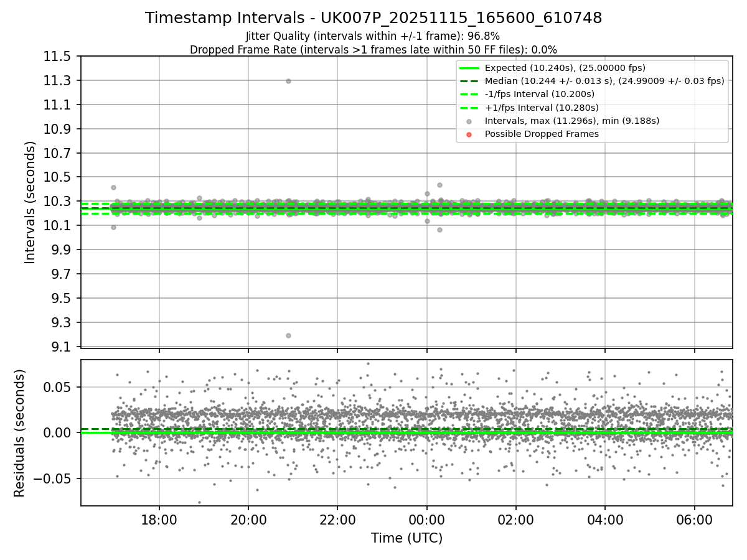Click the '06:00' x-axis tick label
747x560 pixels.
pos(694,519)
